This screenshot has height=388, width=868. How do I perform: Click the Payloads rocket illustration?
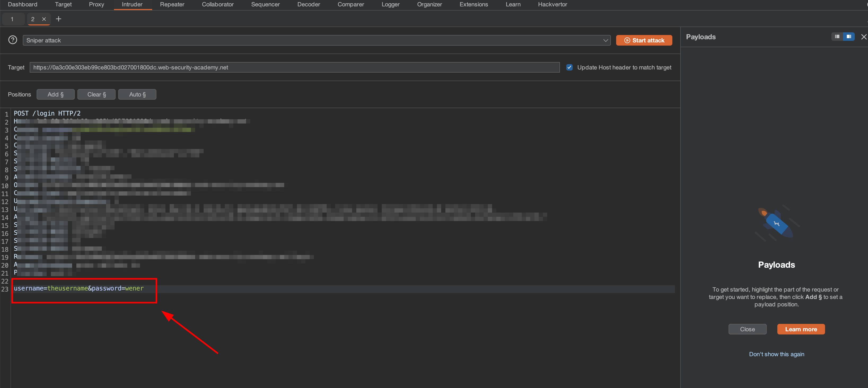tap(776, 223)
